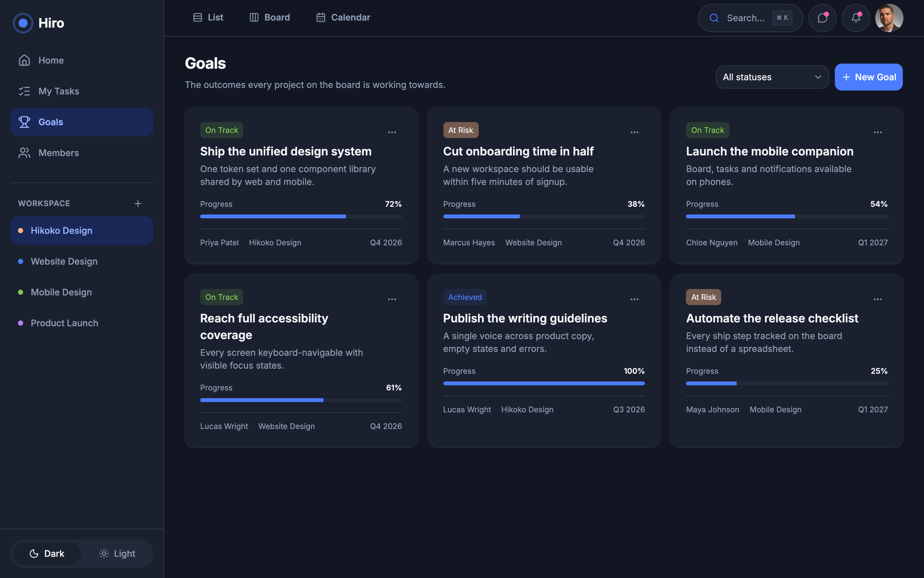924x578 pixels.
Task: Go to Home in the sidebar
Action: click(x=82, y=60)
